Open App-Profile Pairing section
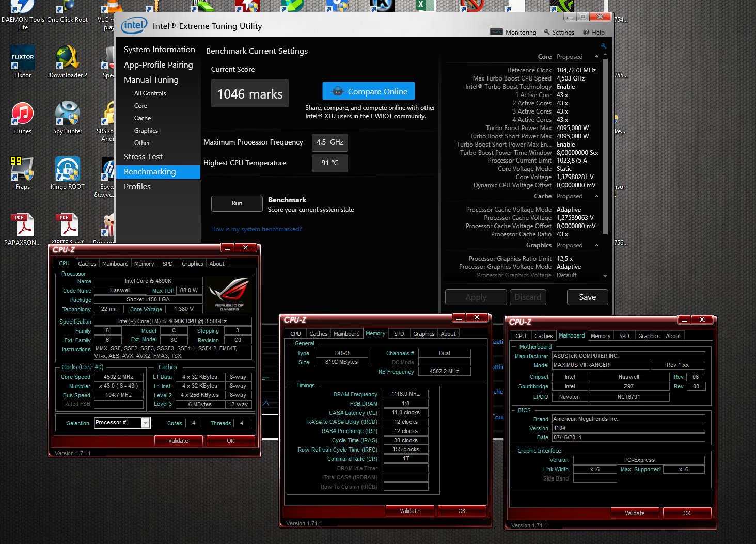The image size is (756, 544). point(159,65)
